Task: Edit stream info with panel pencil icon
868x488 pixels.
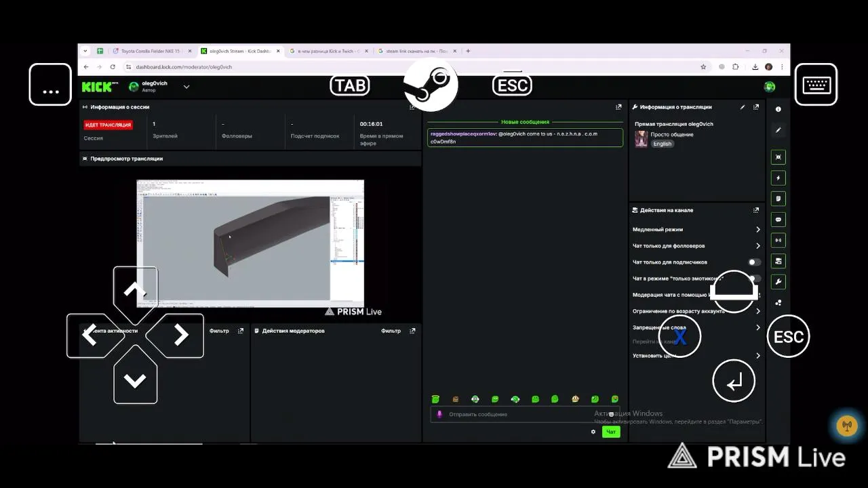Action: [743, 107]
